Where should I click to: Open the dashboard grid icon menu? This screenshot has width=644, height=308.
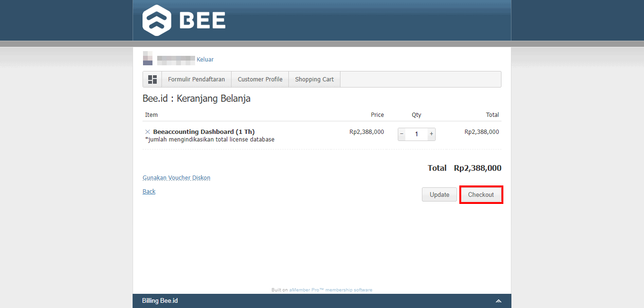pyautogui.click(x=152, y=79)
